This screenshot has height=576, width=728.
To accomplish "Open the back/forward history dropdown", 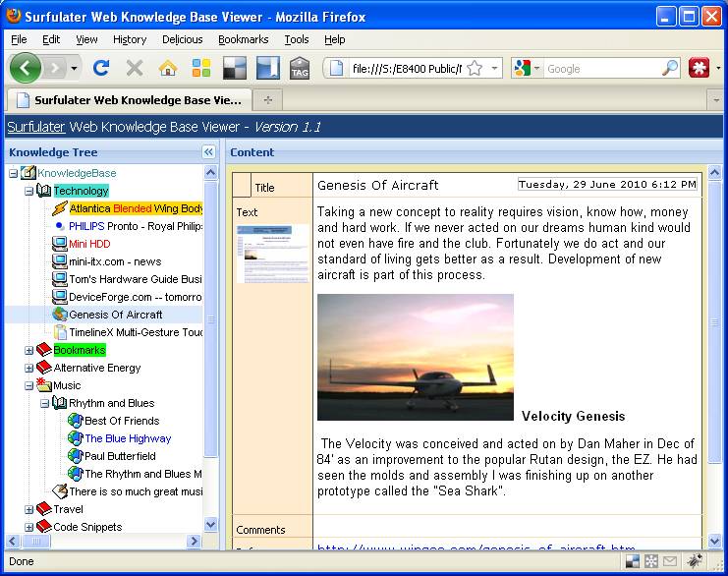I will click(74, 69).
